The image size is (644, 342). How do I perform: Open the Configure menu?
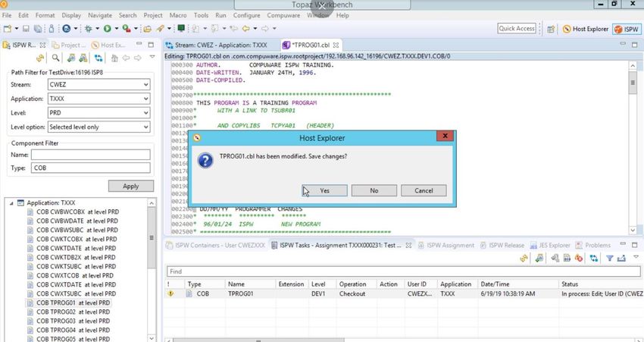point(246,15)
